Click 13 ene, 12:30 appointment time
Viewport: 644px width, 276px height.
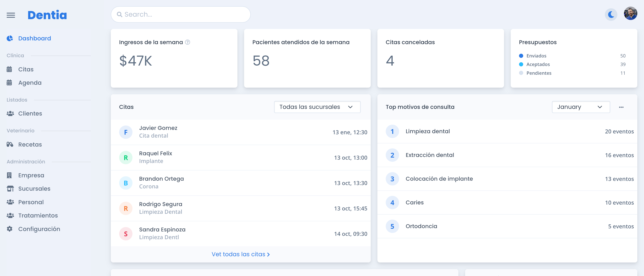pyautogui.click(x=349, y=132)
